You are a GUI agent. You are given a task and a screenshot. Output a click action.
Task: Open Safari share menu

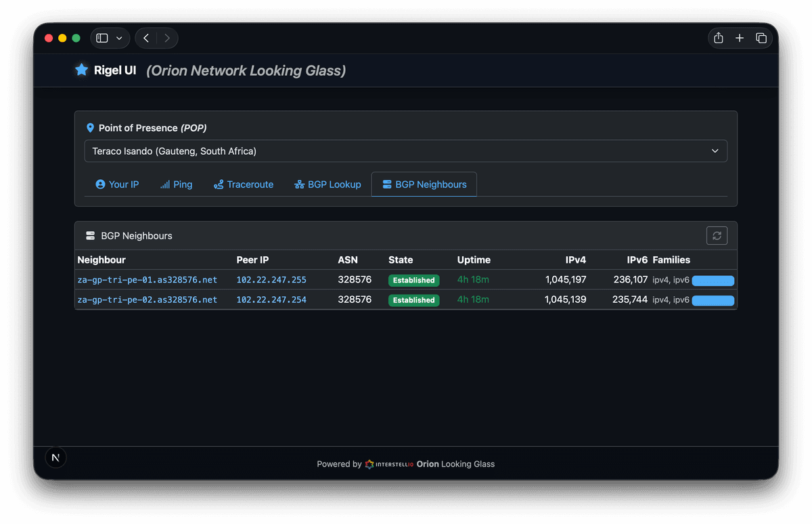click(719, 38)
